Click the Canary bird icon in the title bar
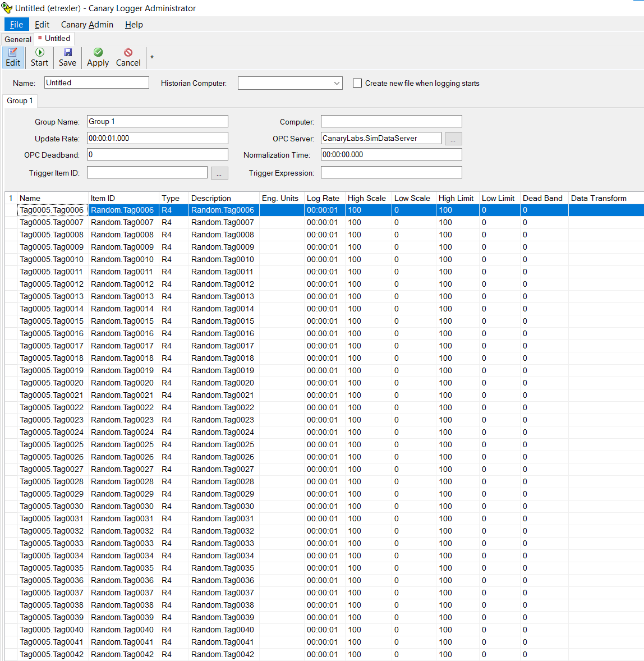This screenshot has width=644, height=661. 7,8
